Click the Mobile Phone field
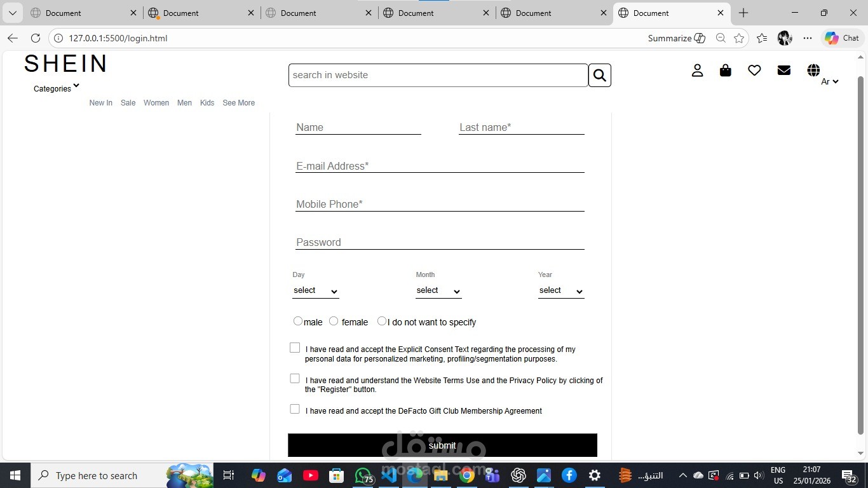The width and height of the screenshot is (868, 488). [440, 204]
